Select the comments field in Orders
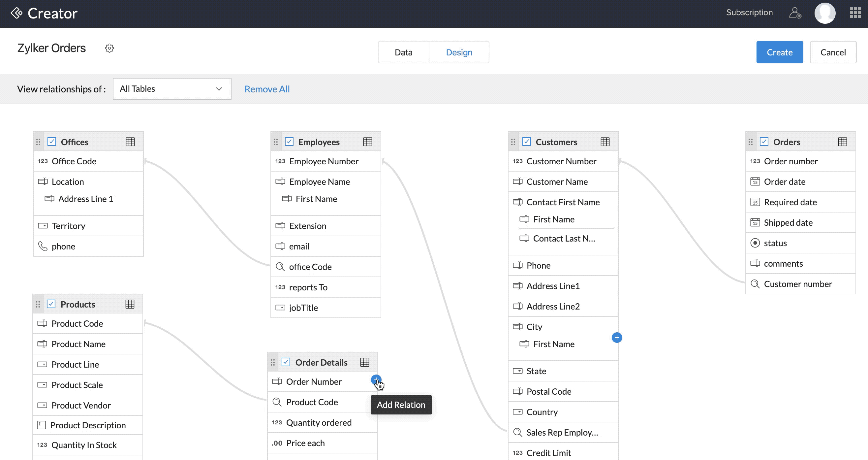868x460 pixels. 800,264
